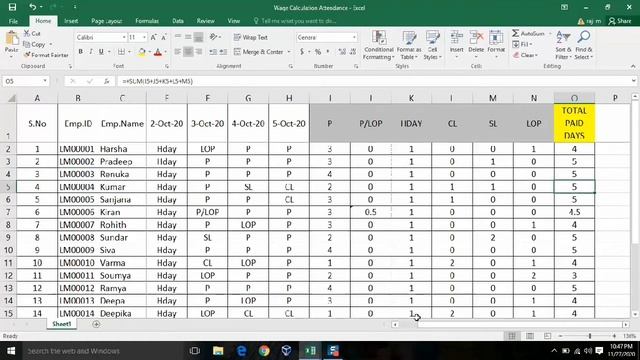Switch to the Data tab
This screenshot has width=640, height=360.
tap(178, 21)
